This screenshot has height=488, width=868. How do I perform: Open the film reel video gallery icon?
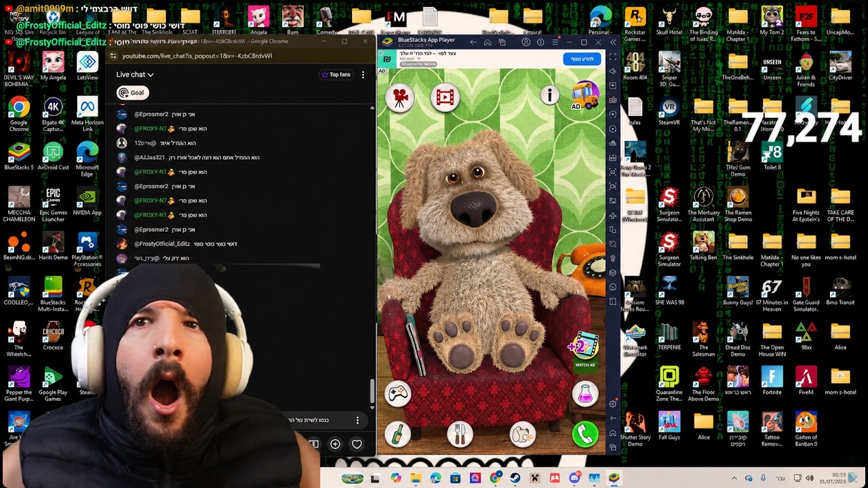(445, 98)
